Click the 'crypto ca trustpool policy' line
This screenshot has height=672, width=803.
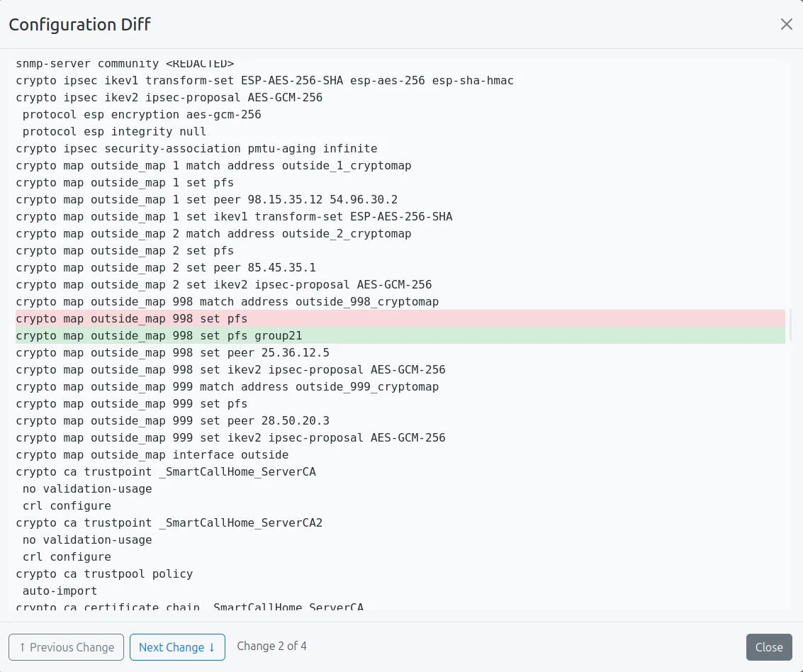pos(103,573)
